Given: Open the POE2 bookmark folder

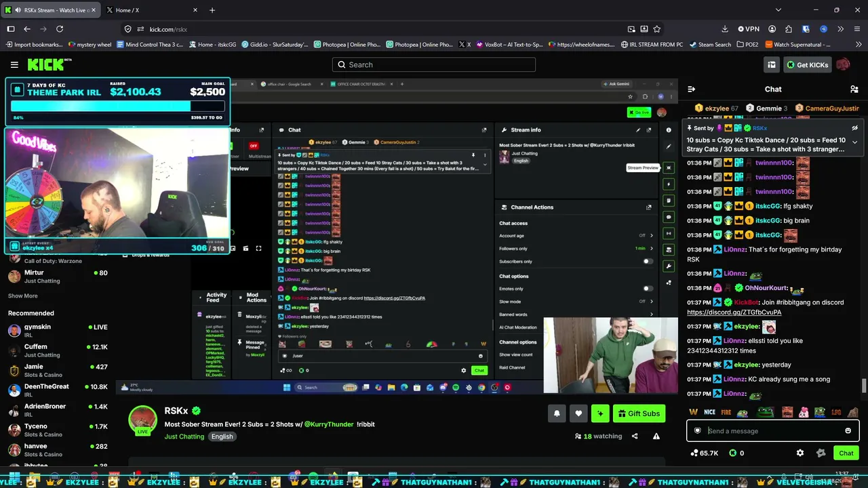Looking at the screenshot, I should (x=747, y=45).
